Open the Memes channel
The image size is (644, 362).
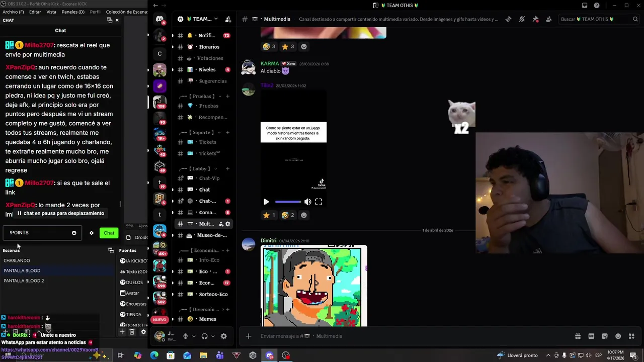coord(204,319)
